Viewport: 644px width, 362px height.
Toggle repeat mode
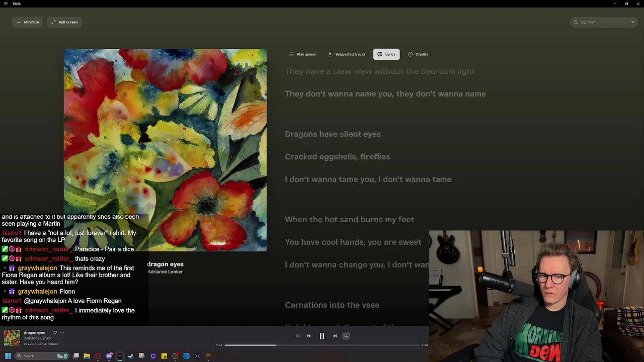pos(346,336)
